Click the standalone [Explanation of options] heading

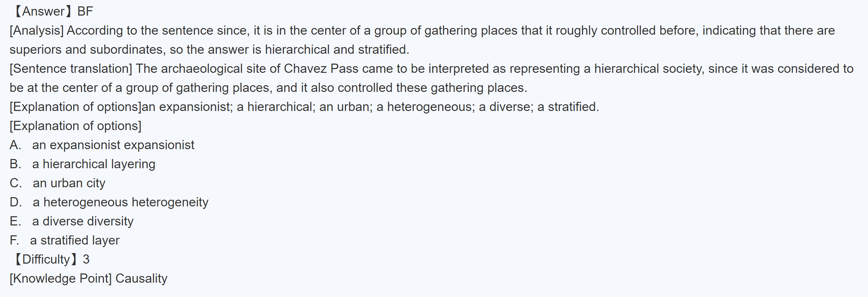click(x=76, y=126)
